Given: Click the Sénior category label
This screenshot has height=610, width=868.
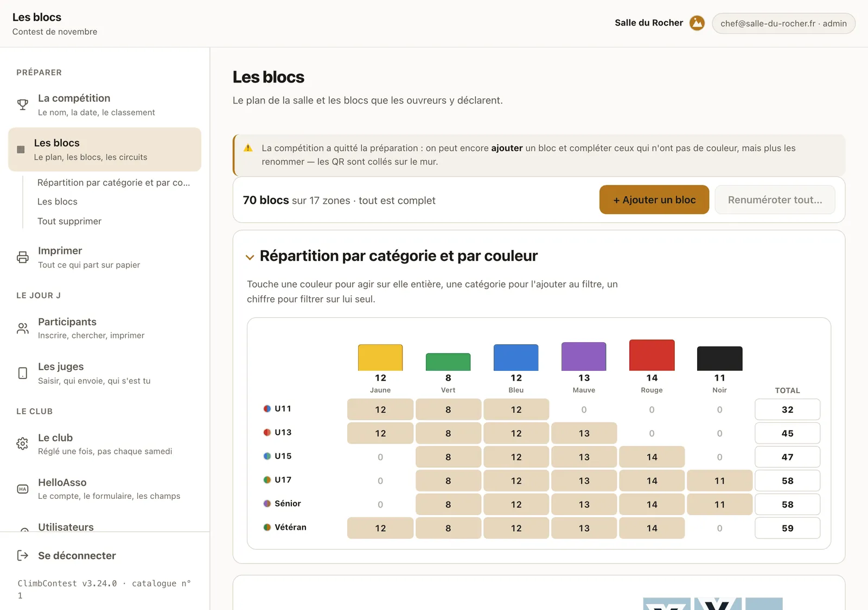Looking at the screenshot, I should pyautogui.click(x=288, y=503).
